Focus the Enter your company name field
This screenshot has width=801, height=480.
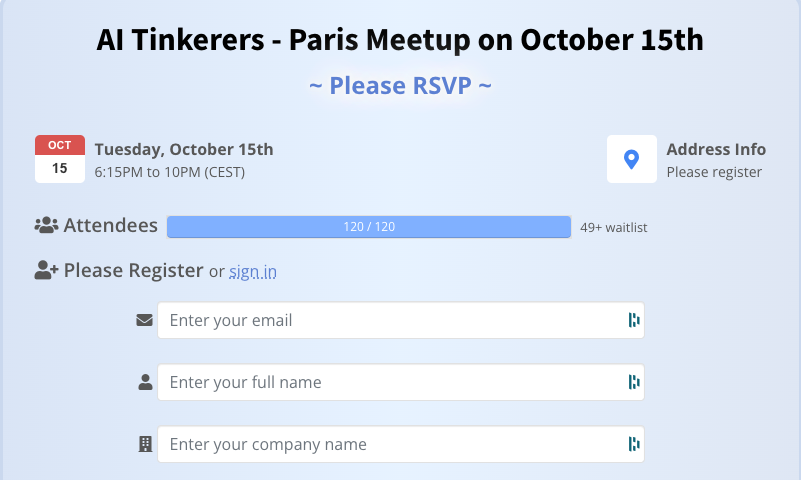click(390, 444)
